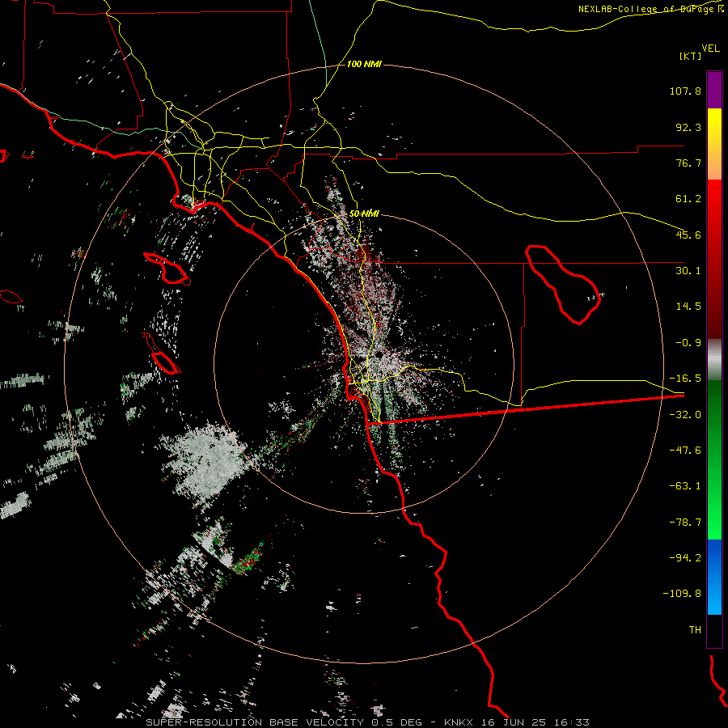Image resolution: width=728 pixels, height=728 pixels.
Task: Click the TH legend label
Action: pyautogui.click(x=695, y=630)
